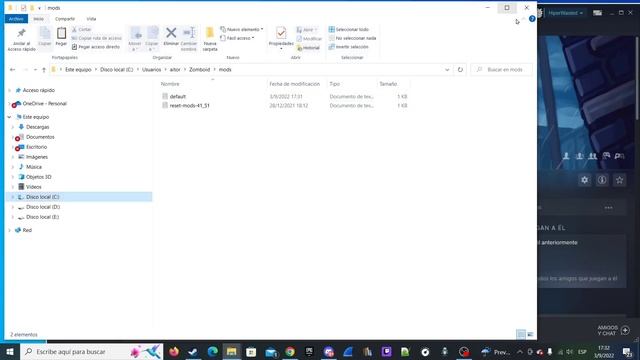Open Firefox from taskbar

click(x=174, y=352)
